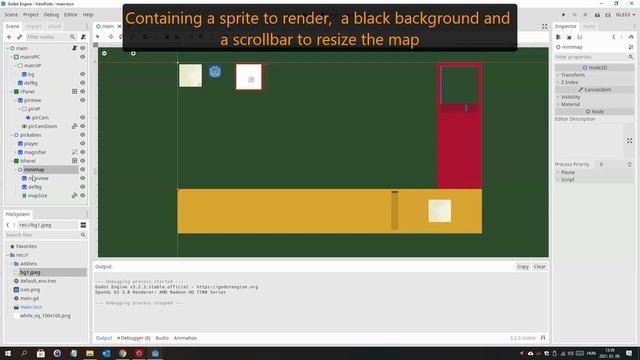This screenshot has width=640, height=360.
Task: Pause the running scene
Action: pos(575,15)
